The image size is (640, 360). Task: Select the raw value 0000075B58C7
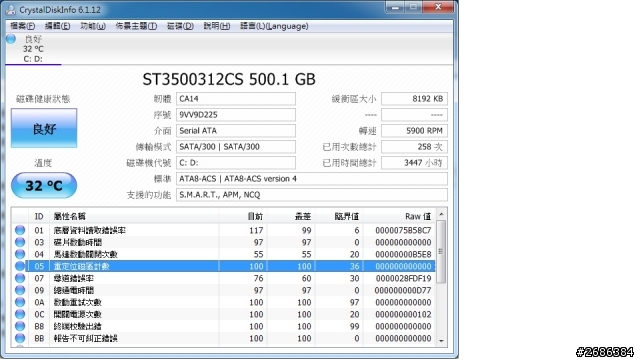coord(403,230)
